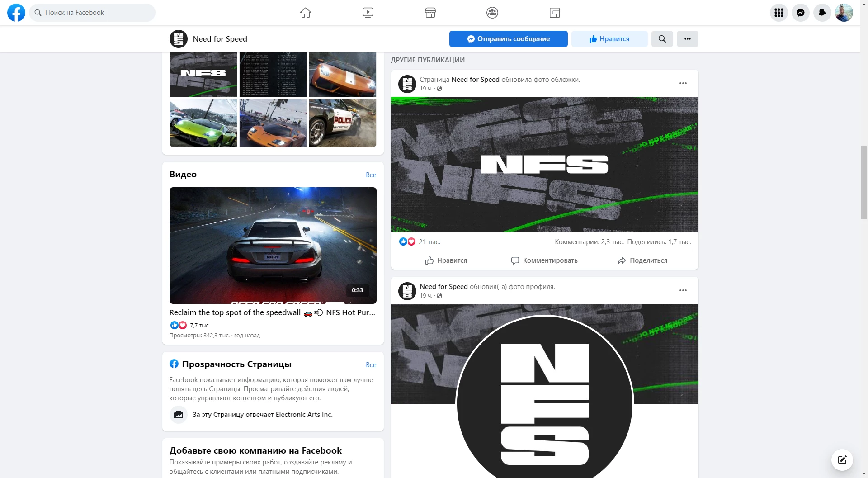Open the Watch video tab icon
Viewport: 868px width, 478px height.
click(x=368, y=13)
